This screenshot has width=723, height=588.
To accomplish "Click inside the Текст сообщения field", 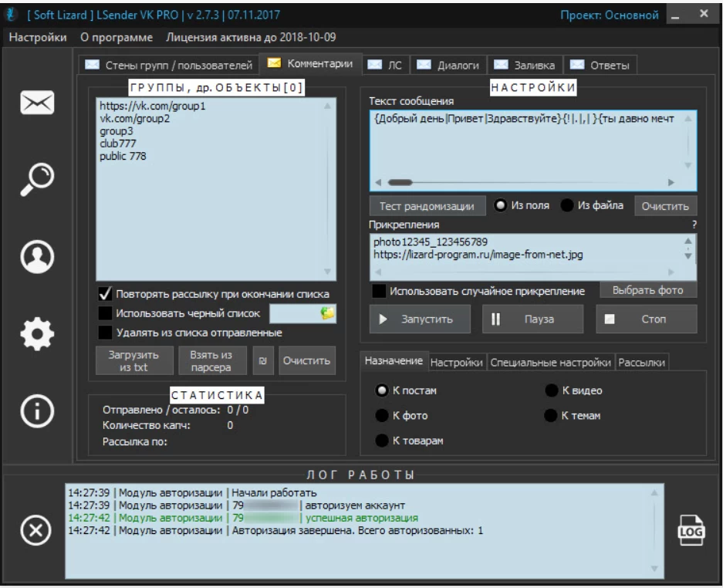I will coord(532,150).
